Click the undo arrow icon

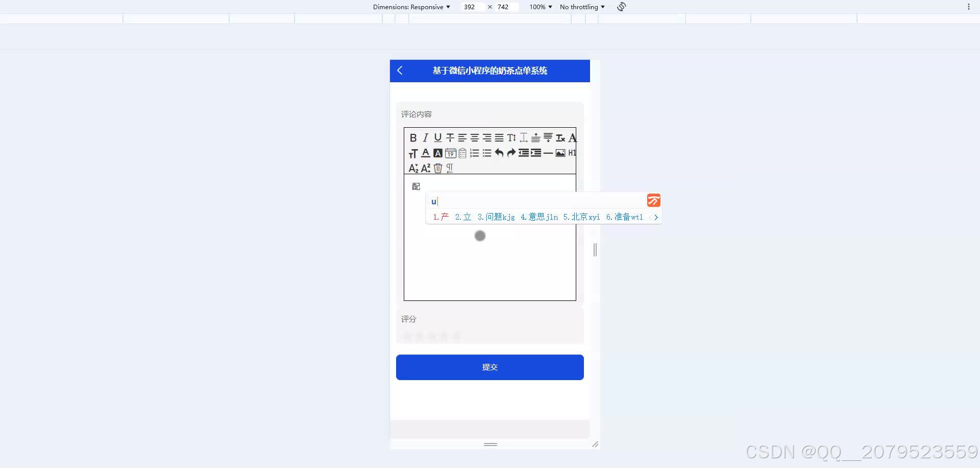(x=499, y=153)
